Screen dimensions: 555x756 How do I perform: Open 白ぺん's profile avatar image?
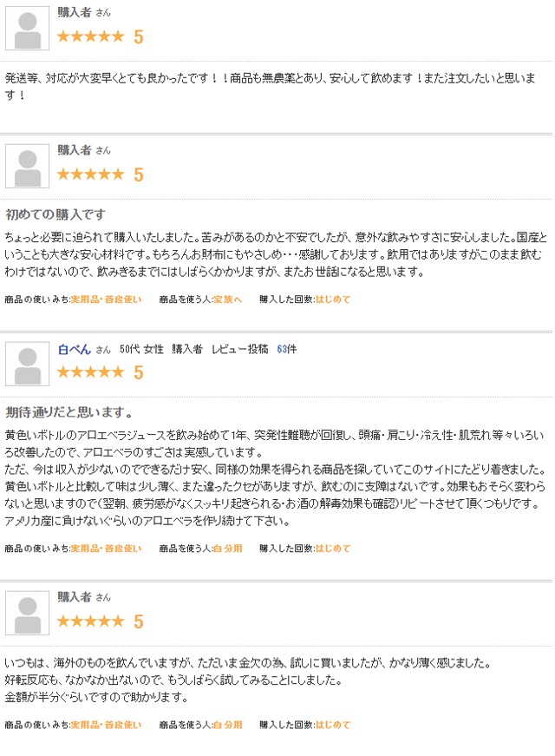coord(28,364)
